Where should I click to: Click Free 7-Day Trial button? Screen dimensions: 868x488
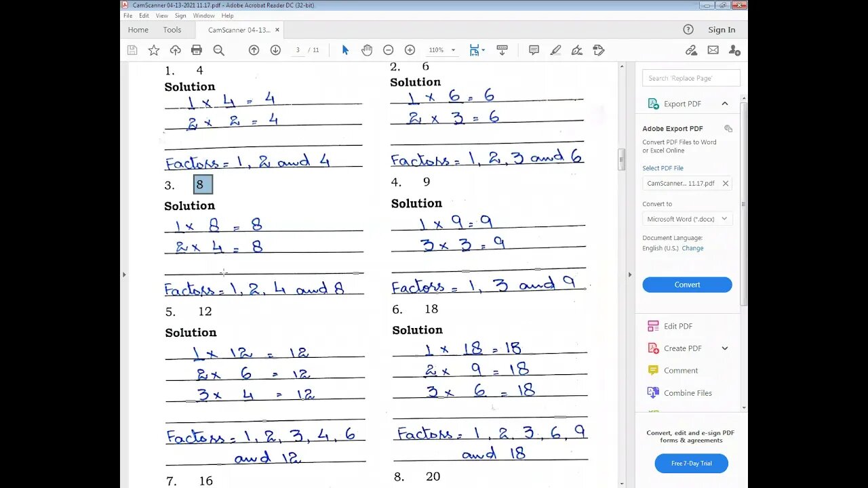[691, 464]
